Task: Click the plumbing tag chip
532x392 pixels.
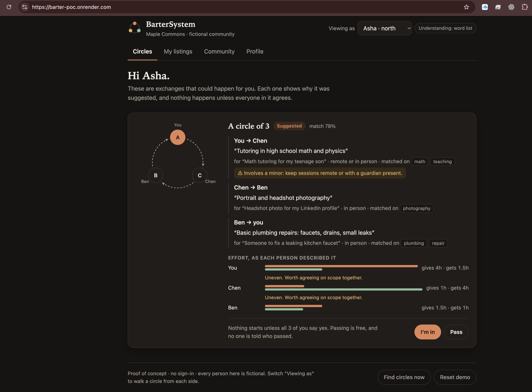Action: (x=414, y=243)
